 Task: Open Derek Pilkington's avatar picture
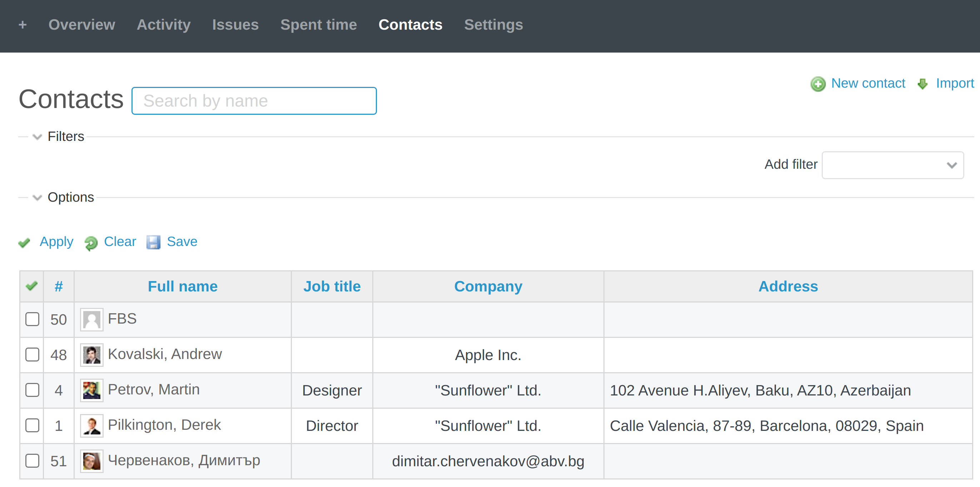[91, 426]
